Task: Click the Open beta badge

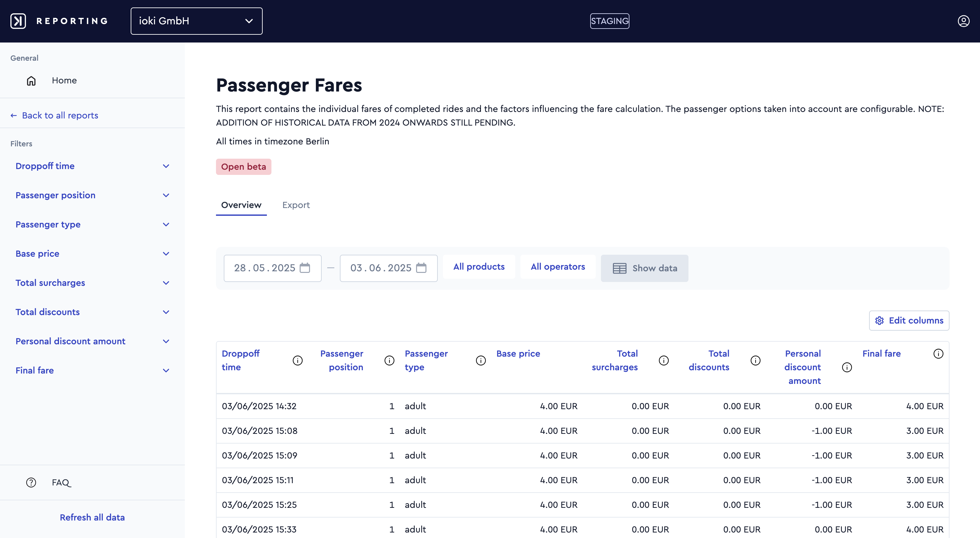Action: click(244, 167)
